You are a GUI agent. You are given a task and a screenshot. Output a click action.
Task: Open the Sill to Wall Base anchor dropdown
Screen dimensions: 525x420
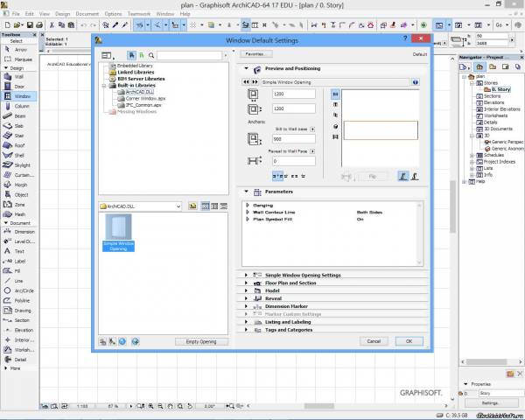[x=312, y=129]
